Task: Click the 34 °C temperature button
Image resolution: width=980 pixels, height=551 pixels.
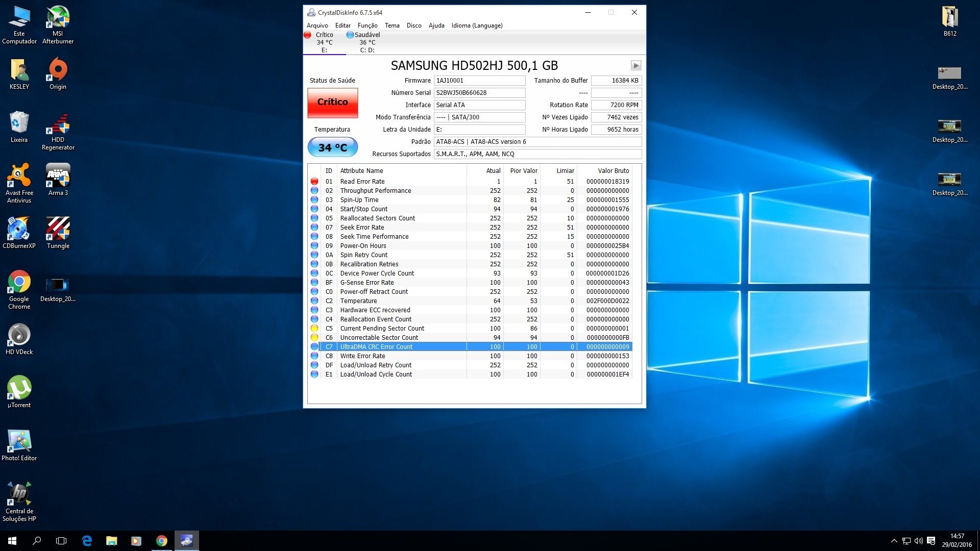Action: (x=332, y=147)
